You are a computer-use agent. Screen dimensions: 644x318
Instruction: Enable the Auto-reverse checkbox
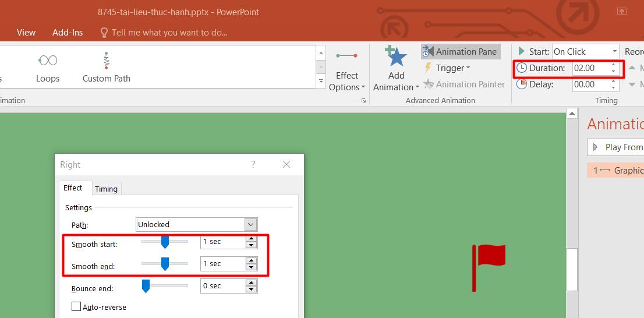point(76,307)
